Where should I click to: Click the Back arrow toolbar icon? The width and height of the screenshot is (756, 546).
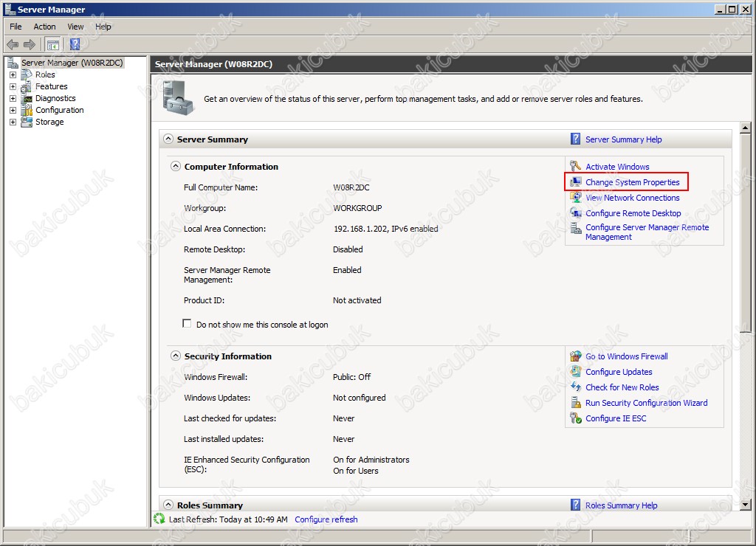pos(13,45)
